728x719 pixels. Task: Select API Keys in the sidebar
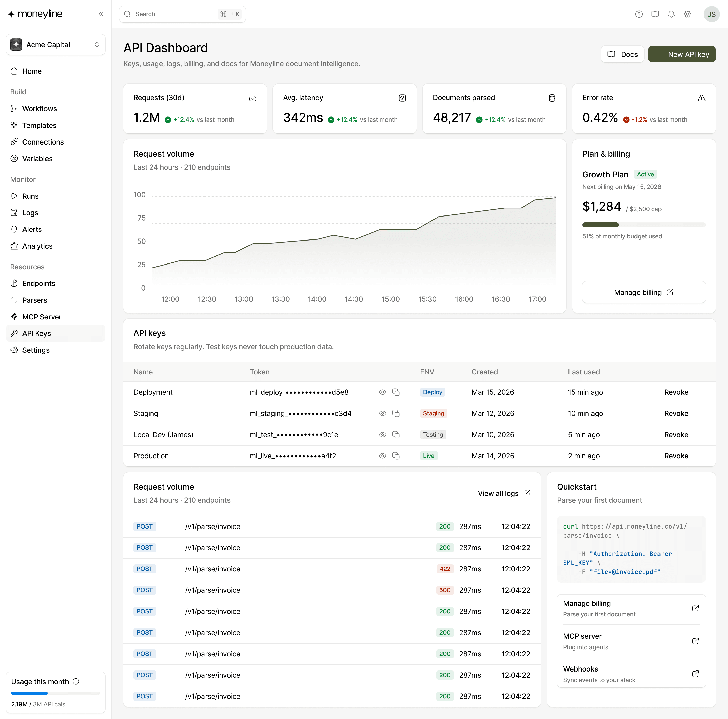coord(55,333)
